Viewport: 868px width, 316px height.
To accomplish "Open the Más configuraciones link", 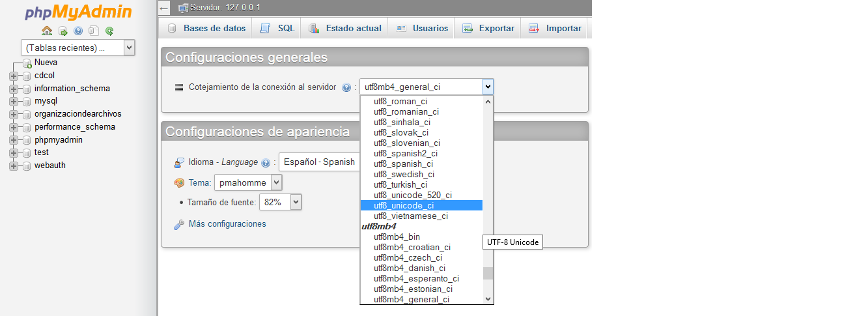I will [227, 224].
